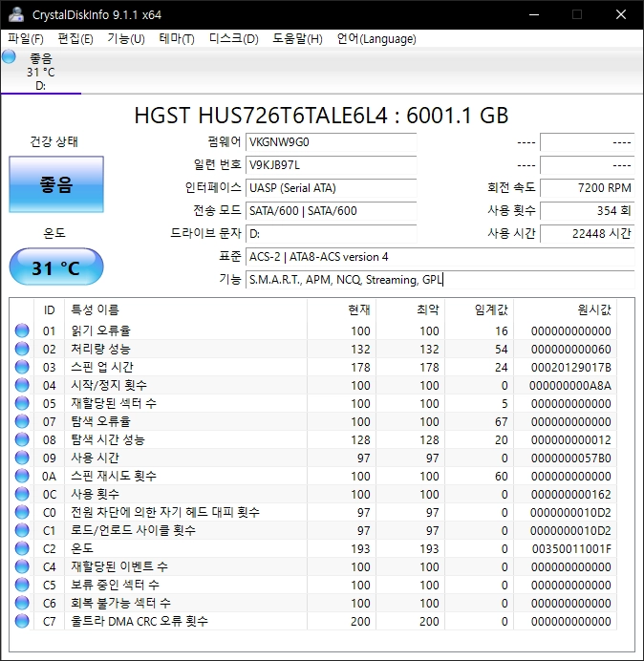
Task: Open the 편집(E) menu
Action: tap(75, 39)
